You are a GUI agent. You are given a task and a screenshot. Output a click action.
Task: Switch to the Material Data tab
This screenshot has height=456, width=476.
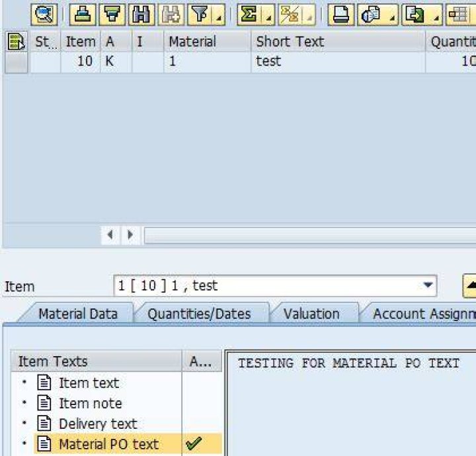[x=78, y=314]
